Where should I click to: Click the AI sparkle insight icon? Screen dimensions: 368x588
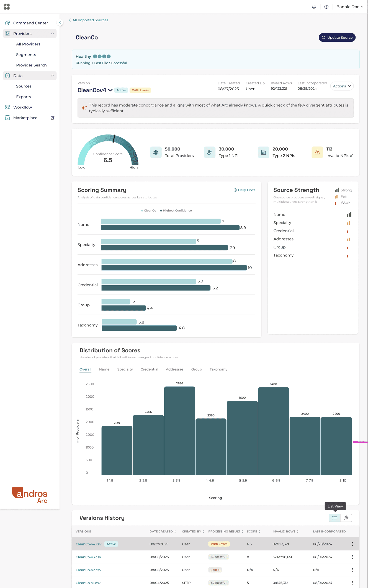point(84,108)
